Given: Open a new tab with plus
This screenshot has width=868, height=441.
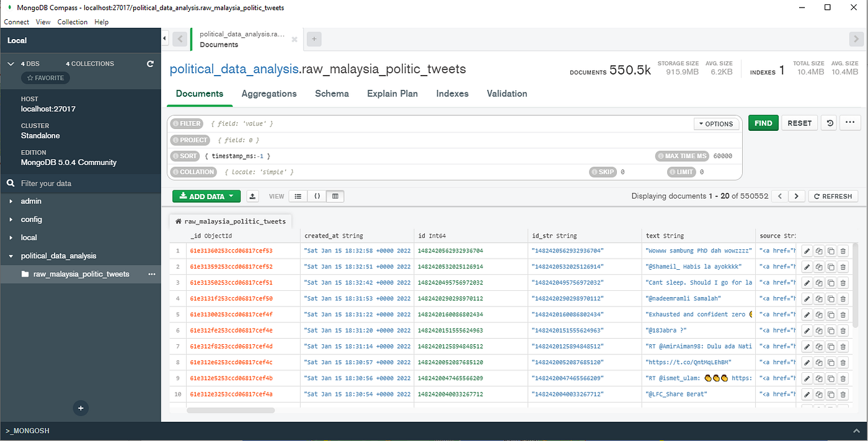Looking at the screenshot, I should point(314,39).
